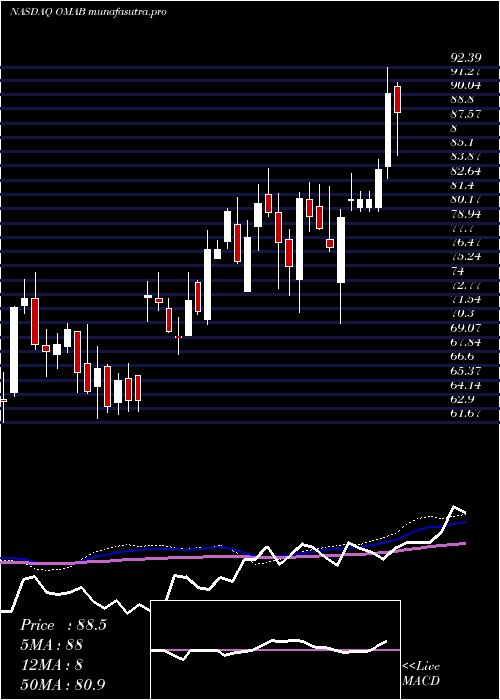Open the MACD inset chart panel

click(x=275, y=650)
